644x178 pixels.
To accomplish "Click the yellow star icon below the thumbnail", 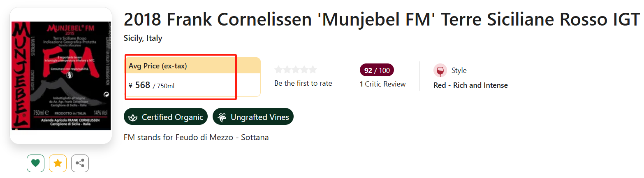I will [x=58, y=163].
